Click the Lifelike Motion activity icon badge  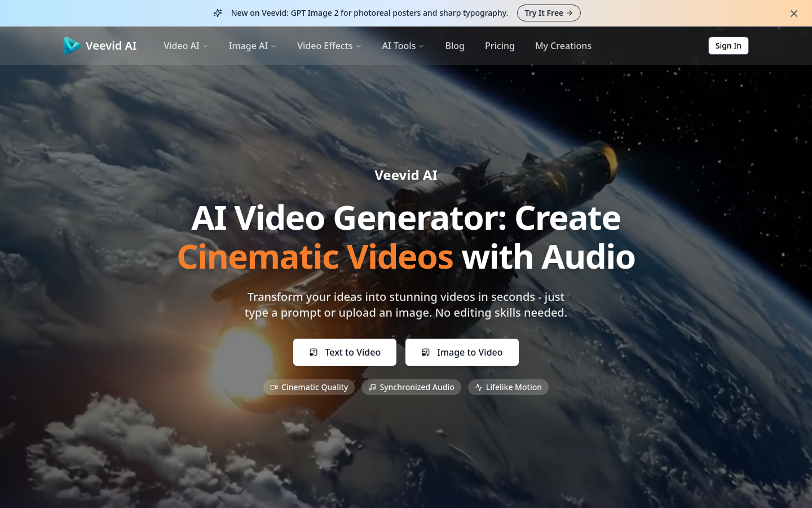pos(508,387)
